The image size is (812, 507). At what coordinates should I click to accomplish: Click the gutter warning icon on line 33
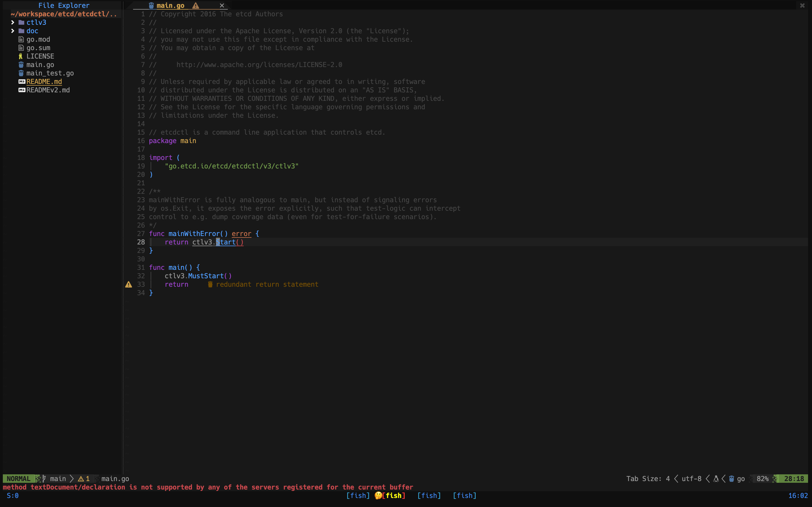[129, 284]
